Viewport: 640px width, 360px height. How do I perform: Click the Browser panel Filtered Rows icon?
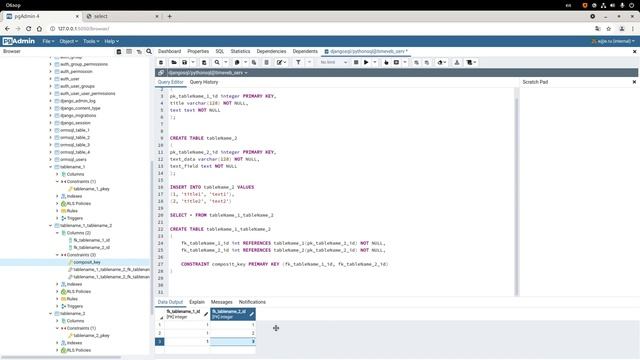coord(139,51)
